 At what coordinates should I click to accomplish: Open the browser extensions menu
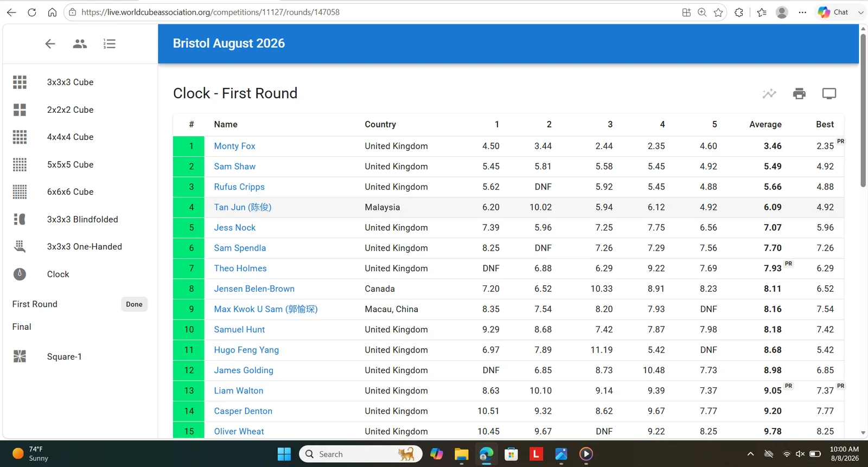[739, 12]
